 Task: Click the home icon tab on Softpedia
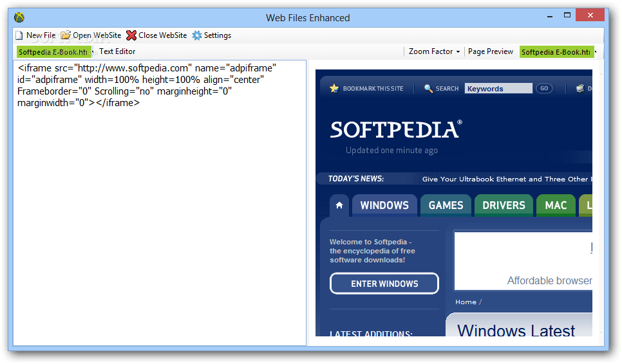pyautogui.click(x=339, y=205)
